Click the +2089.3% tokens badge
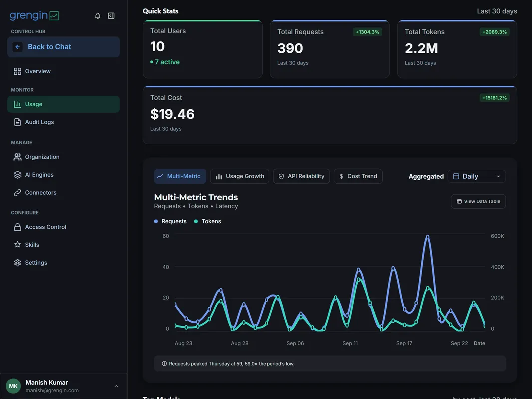 [495, 32]
